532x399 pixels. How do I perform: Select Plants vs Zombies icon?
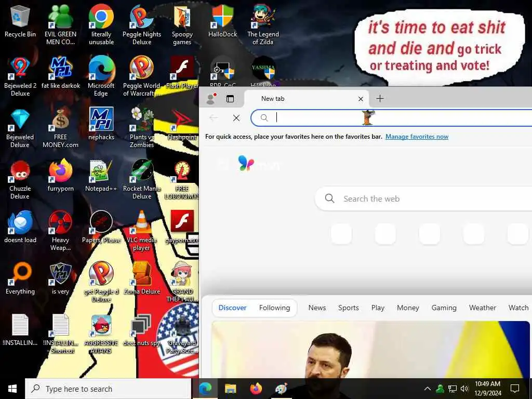pyautogui.click(x=142, y=128)
